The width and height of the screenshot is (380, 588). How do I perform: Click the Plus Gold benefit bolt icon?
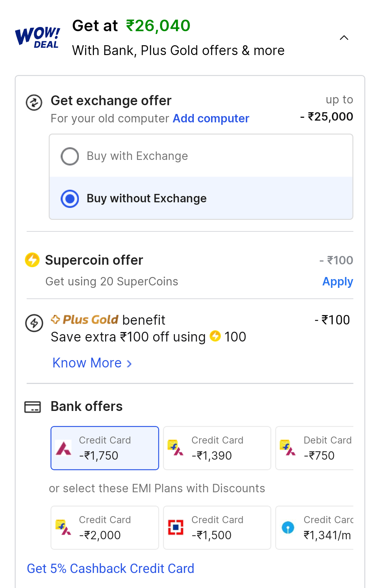34,323
